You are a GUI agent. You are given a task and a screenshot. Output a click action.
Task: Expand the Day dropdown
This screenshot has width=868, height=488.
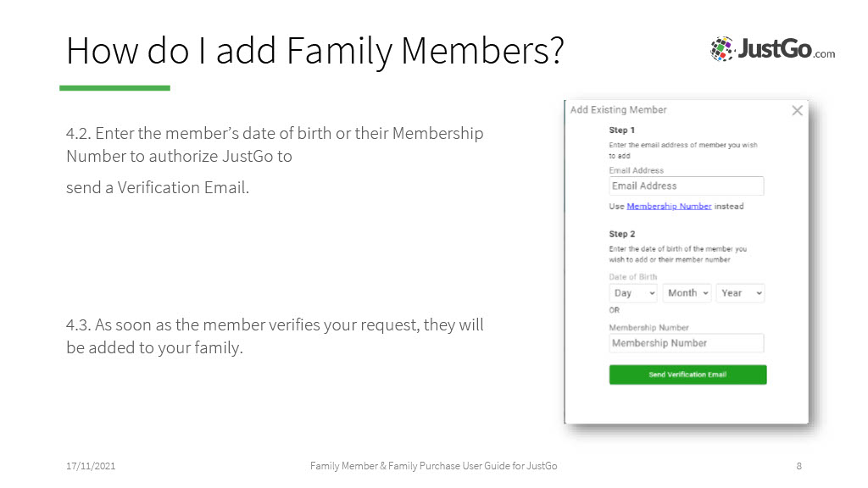pos(633,293)
